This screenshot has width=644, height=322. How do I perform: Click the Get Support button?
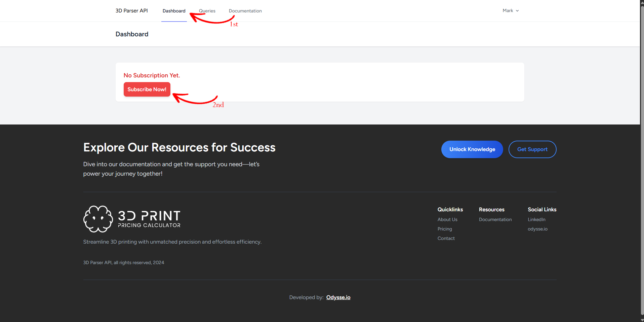[x=532, y=149]
